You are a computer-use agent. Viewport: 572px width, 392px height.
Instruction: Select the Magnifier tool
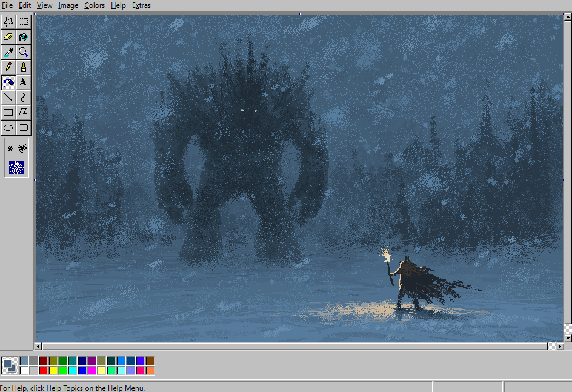tap(24, 52)
